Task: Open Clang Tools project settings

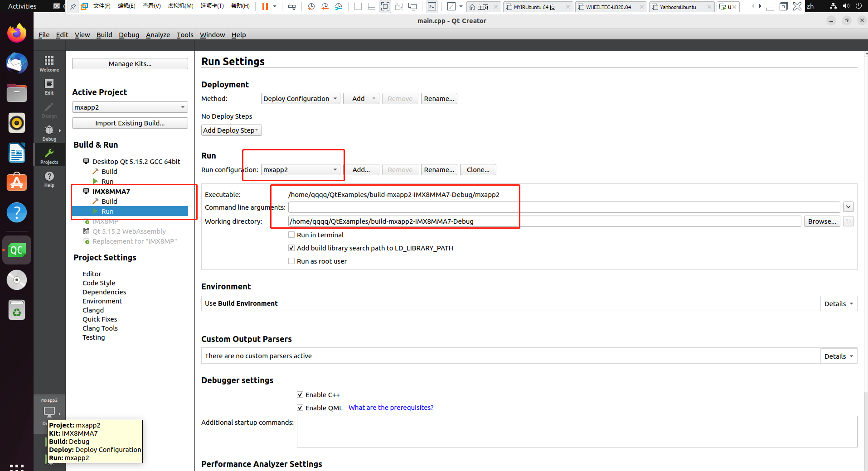Action: [x=100, y=328]
